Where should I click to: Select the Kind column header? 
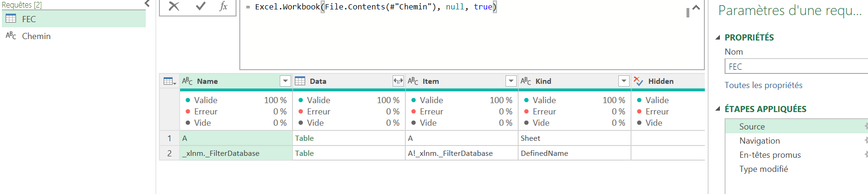click(575, 81)
